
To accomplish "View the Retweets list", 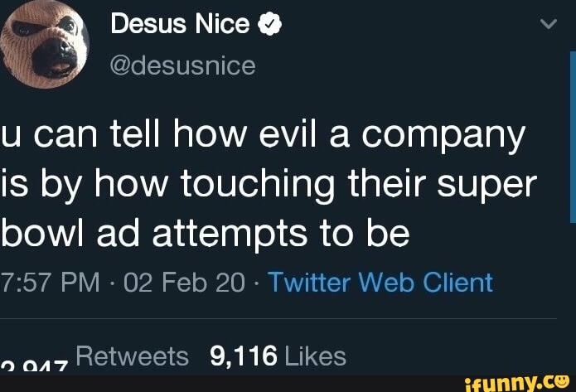I will (x=132, y=356).
